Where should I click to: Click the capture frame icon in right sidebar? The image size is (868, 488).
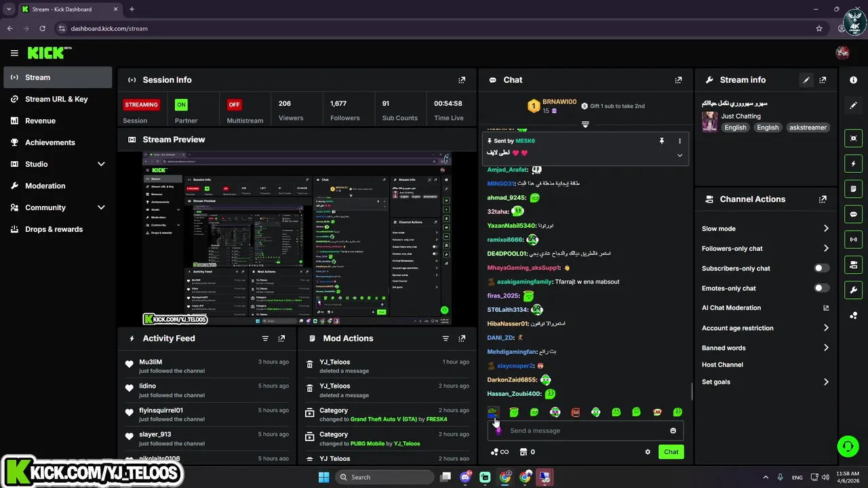tap(853, 138)
